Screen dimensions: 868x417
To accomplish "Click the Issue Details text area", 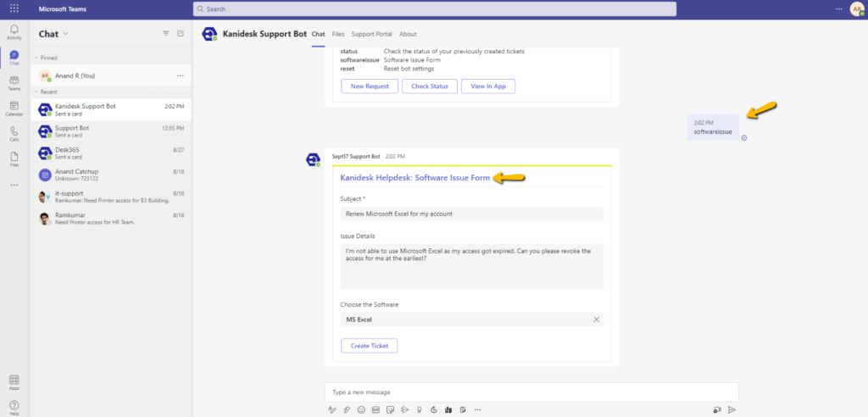I will (x=471, y=266).
